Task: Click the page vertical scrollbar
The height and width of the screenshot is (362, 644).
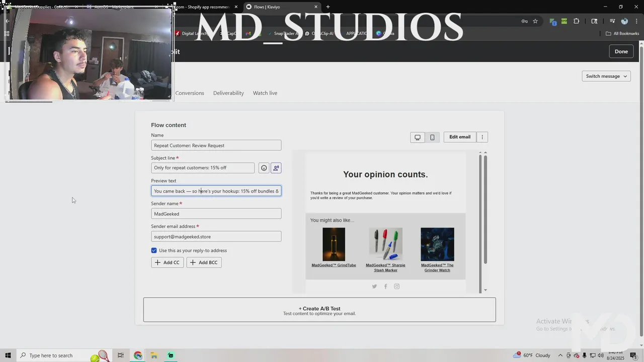Action: [641, 191]
